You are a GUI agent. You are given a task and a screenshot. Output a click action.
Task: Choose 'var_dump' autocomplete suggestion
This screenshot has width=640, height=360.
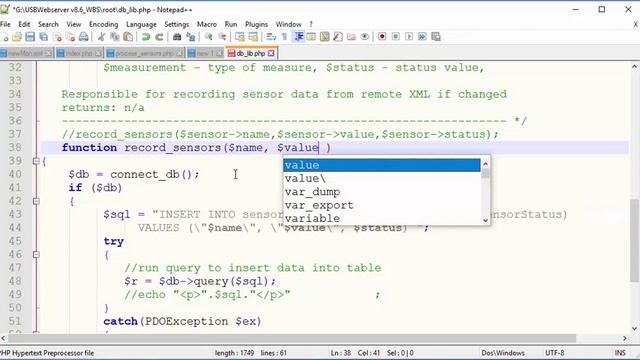coord(382,192)
